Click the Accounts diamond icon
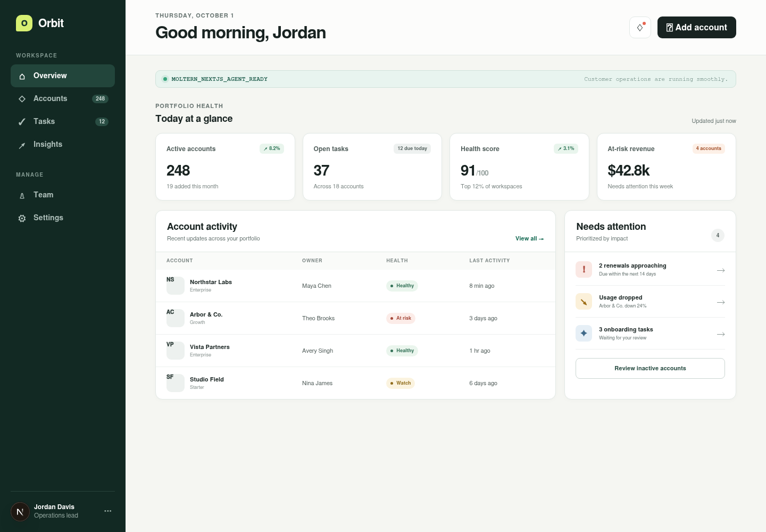The height and width of the screenshot is (532, 766). point(22,99)
